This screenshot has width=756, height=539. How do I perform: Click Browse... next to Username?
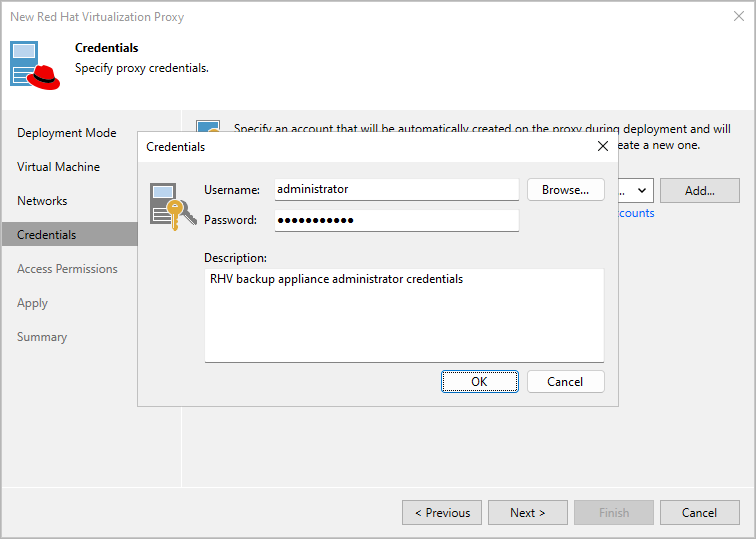click(566, 190)
